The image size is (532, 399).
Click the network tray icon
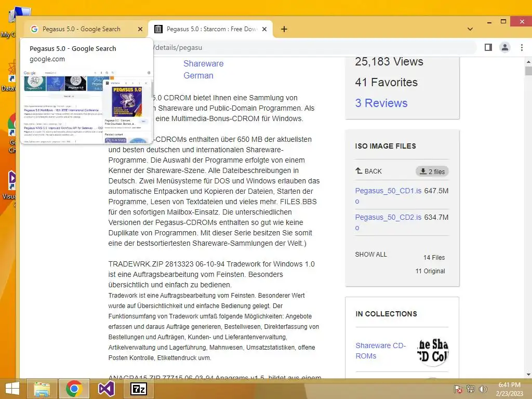point(471,389)
